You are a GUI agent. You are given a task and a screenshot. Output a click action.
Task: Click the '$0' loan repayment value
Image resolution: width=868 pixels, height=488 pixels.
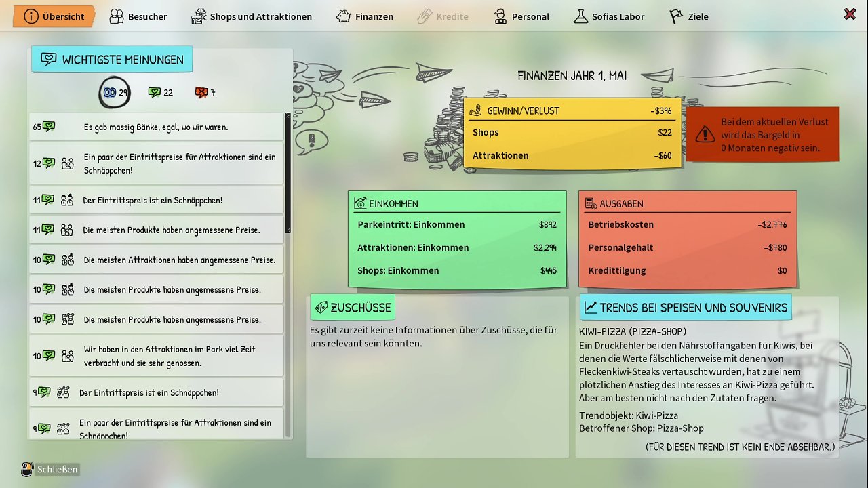tap(782, 270)
